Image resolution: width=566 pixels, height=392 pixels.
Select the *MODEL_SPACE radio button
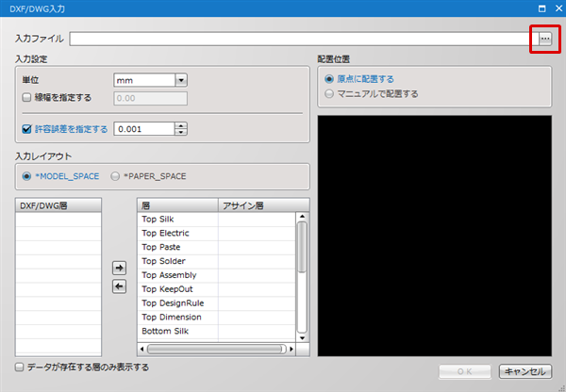(x=26, y=176)
